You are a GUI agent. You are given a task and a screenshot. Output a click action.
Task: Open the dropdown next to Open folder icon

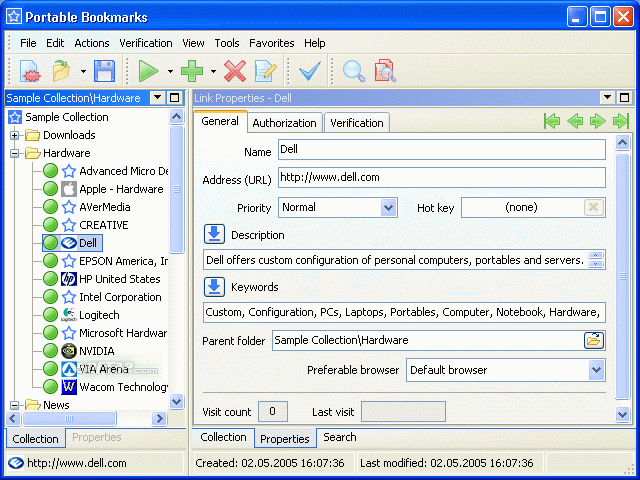(x=83, y=71)
